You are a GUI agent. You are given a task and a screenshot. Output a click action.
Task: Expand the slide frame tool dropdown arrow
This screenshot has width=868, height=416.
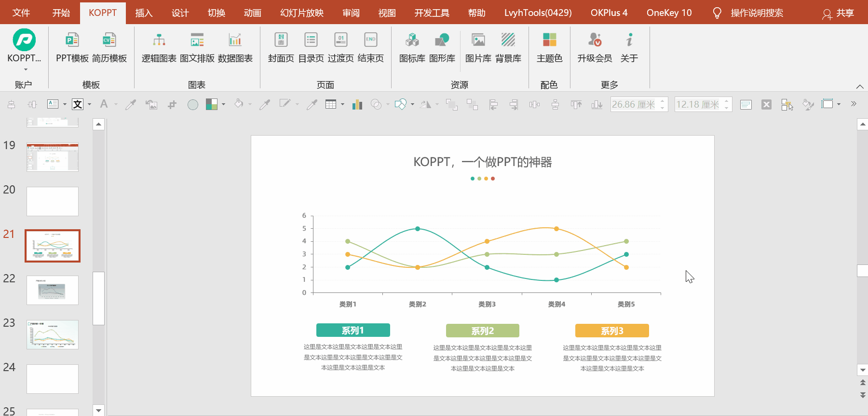[x=839, y=104]
